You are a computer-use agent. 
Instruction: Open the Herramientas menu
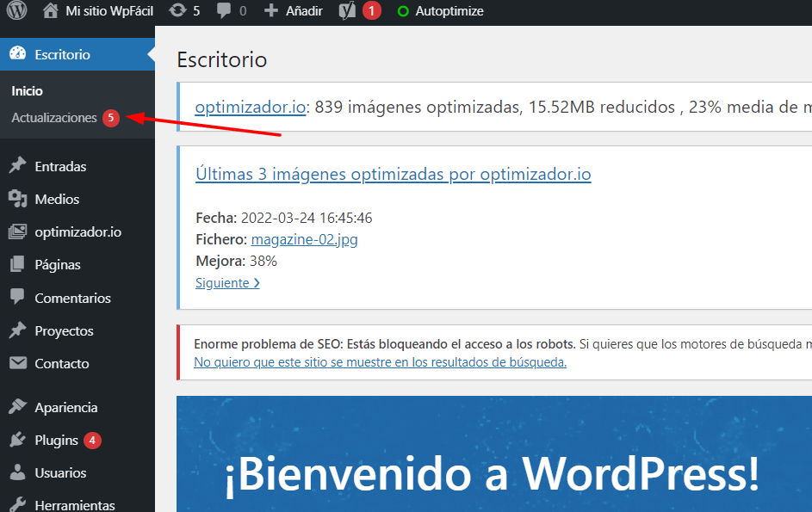coord(75,505)
